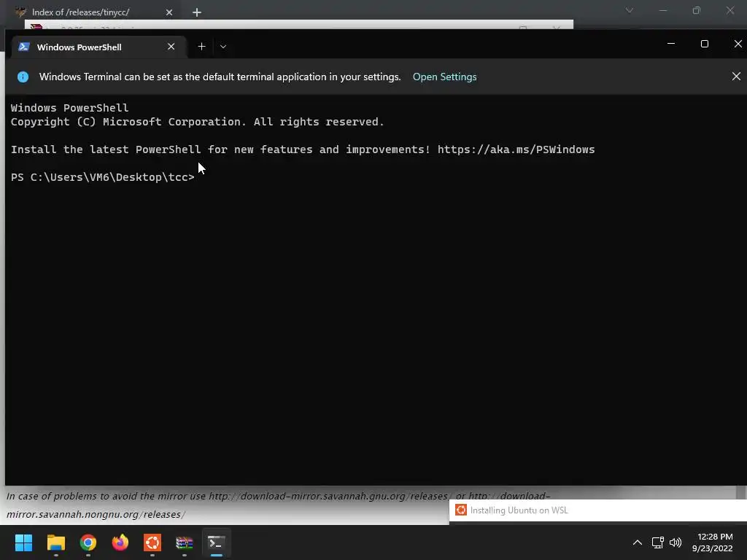
Task: Close the 'Index of /releases/tinycc/' browser tab
Action: point(169,12)
